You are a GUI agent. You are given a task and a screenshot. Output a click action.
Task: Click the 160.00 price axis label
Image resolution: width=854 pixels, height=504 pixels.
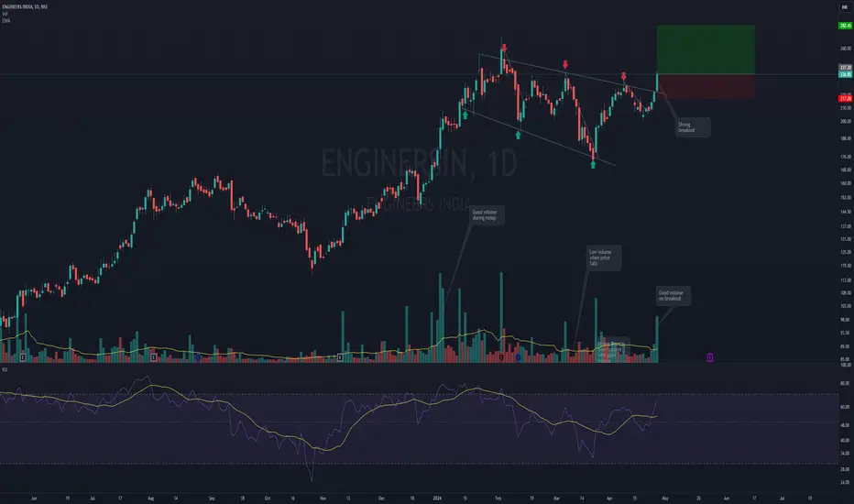pos(845,183)
